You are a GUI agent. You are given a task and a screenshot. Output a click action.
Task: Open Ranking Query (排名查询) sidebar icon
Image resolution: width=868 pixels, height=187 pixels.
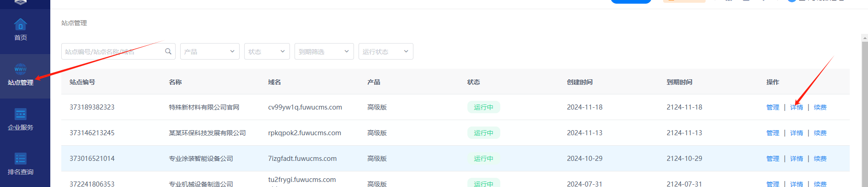click(21, 159)
